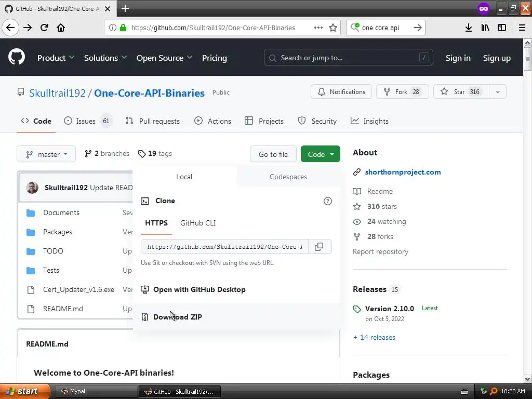Open a new browser tab with plus
The height and width of the screenshot is (399, 532).
[x=125, y=8]
